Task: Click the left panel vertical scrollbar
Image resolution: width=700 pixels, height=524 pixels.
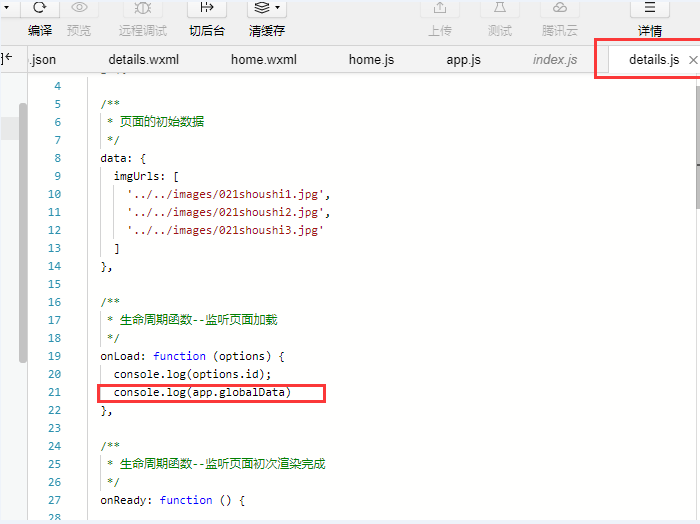Action: click(23, 233)
